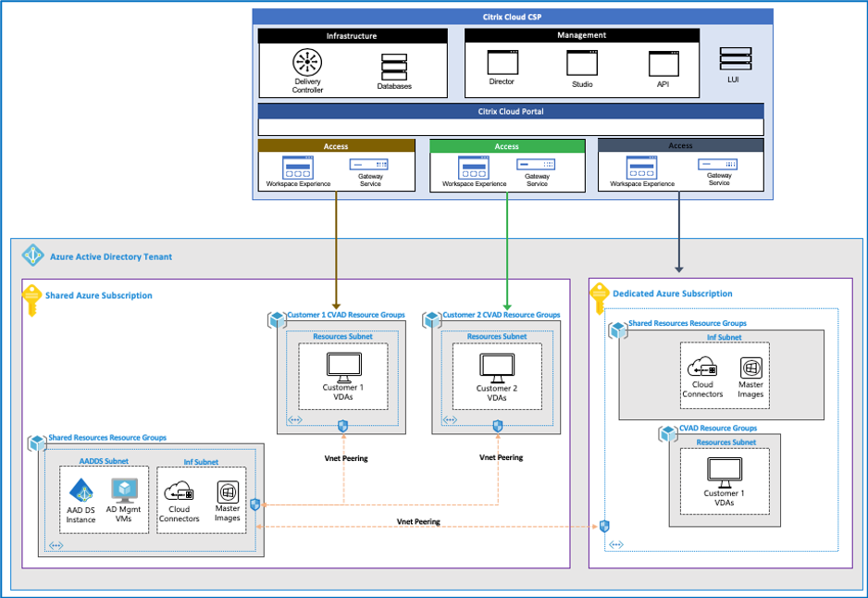Click the AD Mgmt VMs icon
The image size is (868, 598).
[x=123, y=491]
